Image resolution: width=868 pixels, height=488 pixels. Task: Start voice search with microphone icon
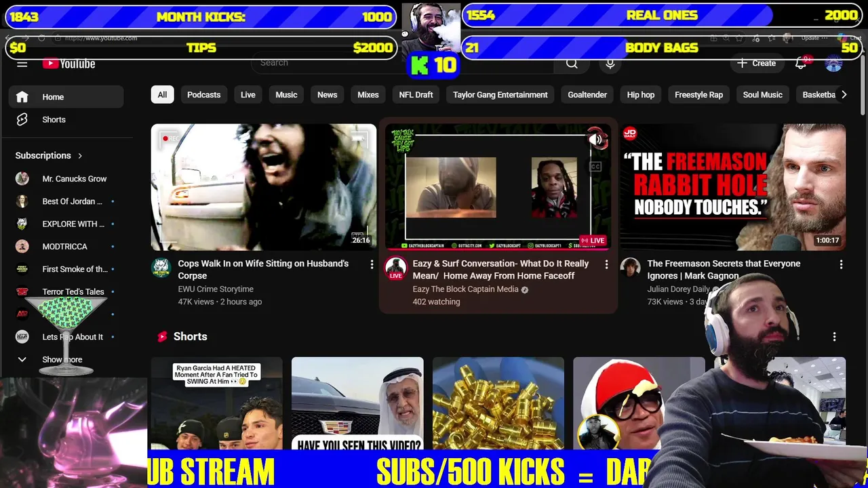610,64
